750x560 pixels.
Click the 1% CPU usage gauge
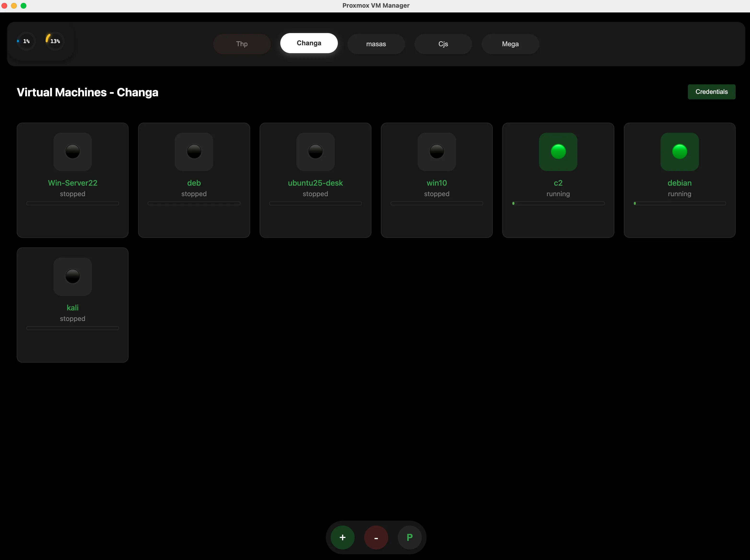click(26, 41)
